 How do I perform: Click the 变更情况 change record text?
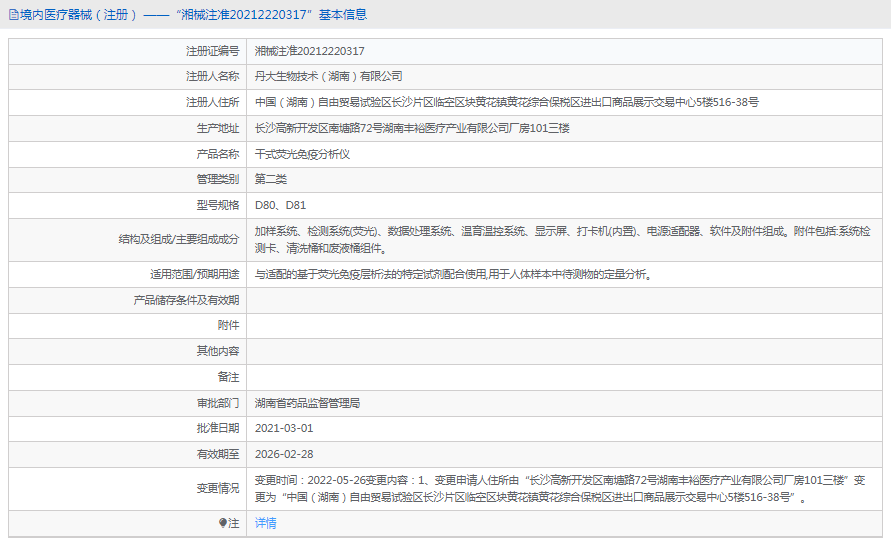click(x=560, y=488)
